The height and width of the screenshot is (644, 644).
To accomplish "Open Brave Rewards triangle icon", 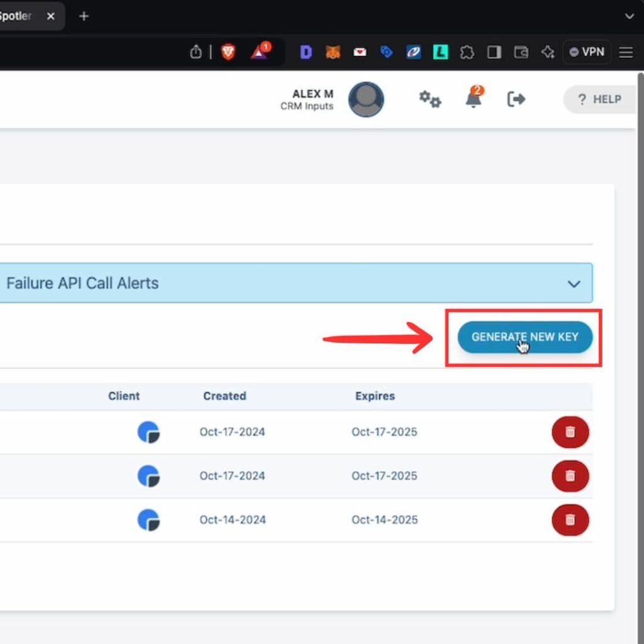I will [260, 52].
